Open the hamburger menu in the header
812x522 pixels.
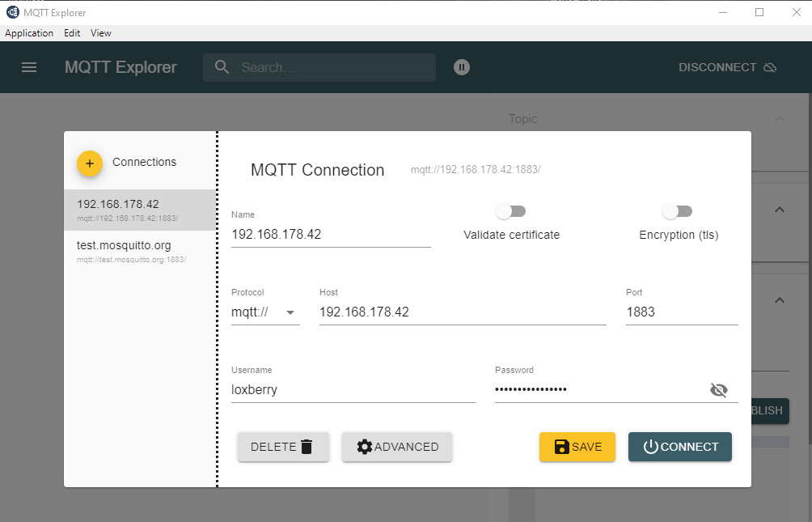coord(29,67)
